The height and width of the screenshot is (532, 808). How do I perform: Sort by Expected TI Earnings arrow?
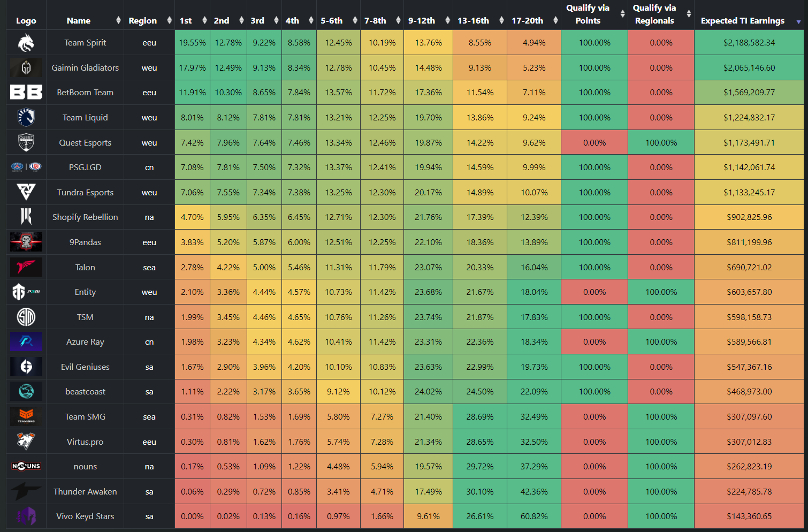(798, 21)
